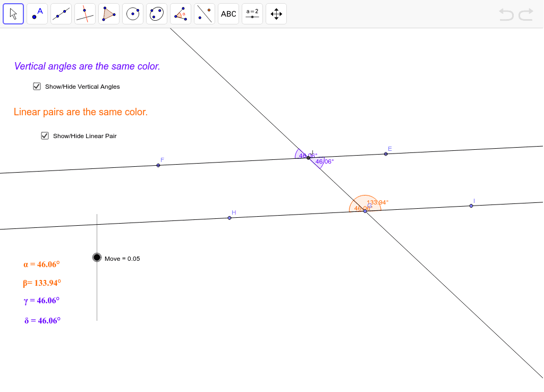This screenshot has height=392, width=544.
Task: Click point F on upper line
Action: pyautogui.click(x=158, y=166)
